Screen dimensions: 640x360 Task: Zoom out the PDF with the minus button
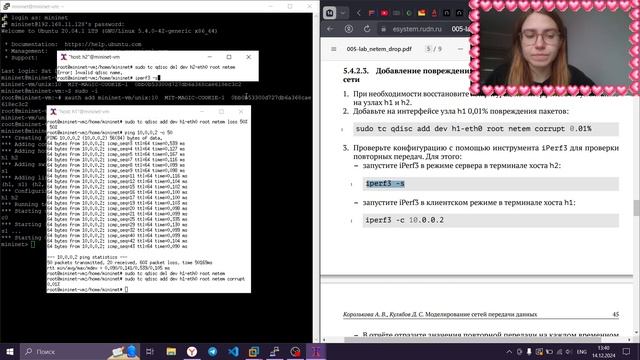coord(460,49)
